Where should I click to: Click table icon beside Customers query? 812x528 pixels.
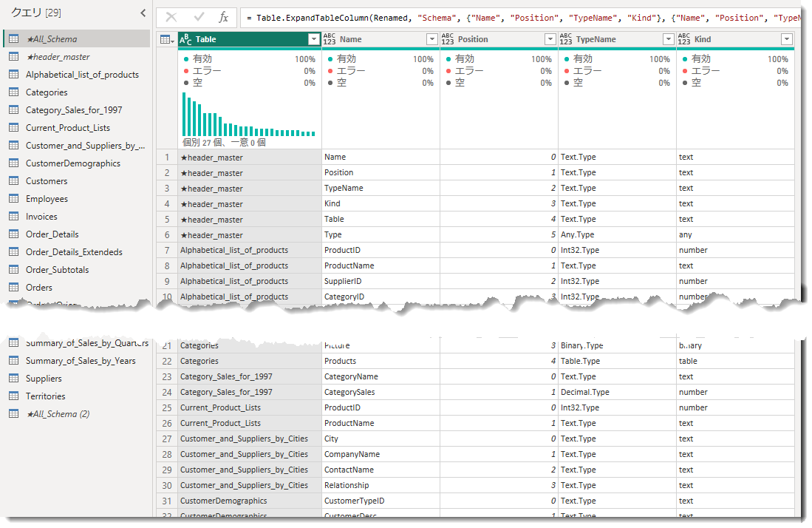tap(14, 181)
